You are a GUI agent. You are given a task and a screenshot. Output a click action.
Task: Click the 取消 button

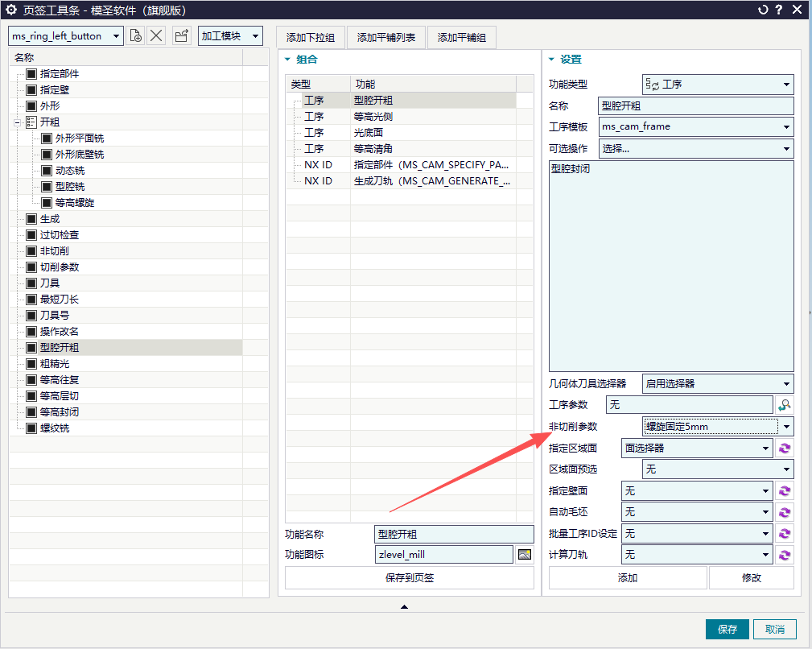(x=775, y=630)
